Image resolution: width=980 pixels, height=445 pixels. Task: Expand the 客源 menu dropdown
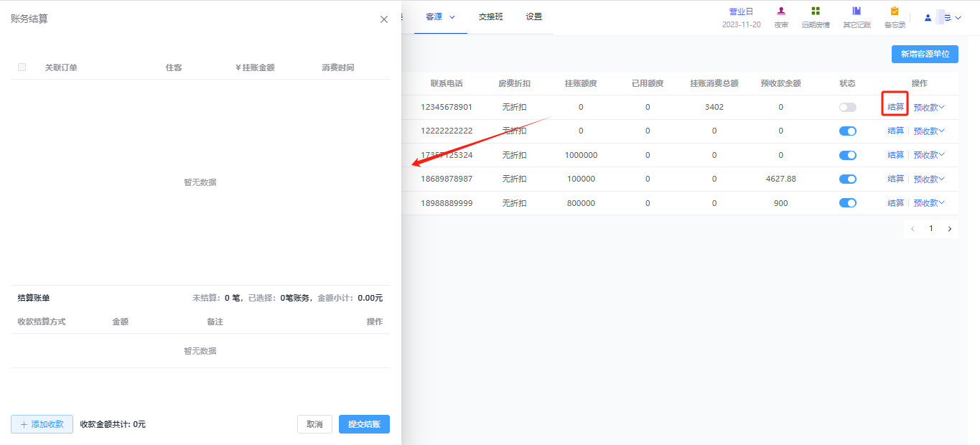(x=441, y=17)
